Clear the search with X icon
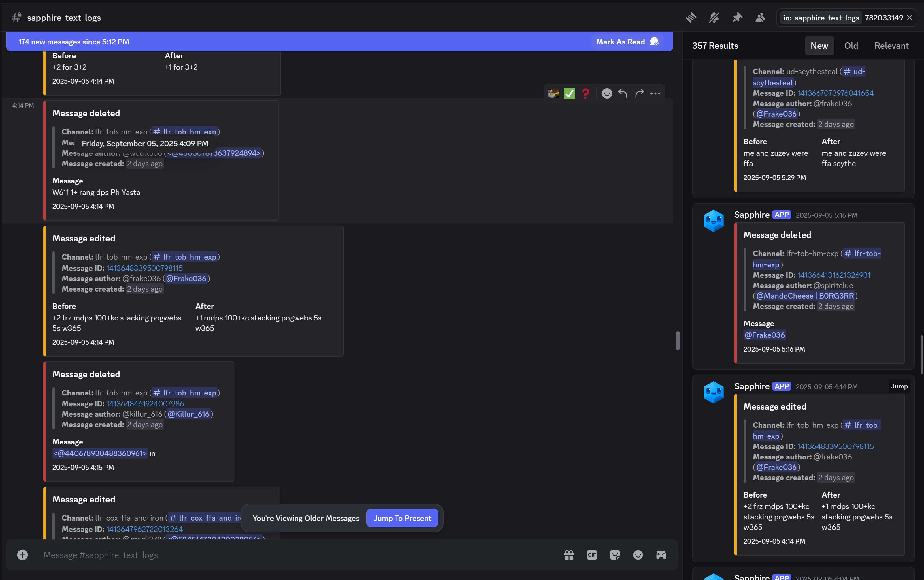This screenshot has height=580, width=924. click(x=909, y=18)
